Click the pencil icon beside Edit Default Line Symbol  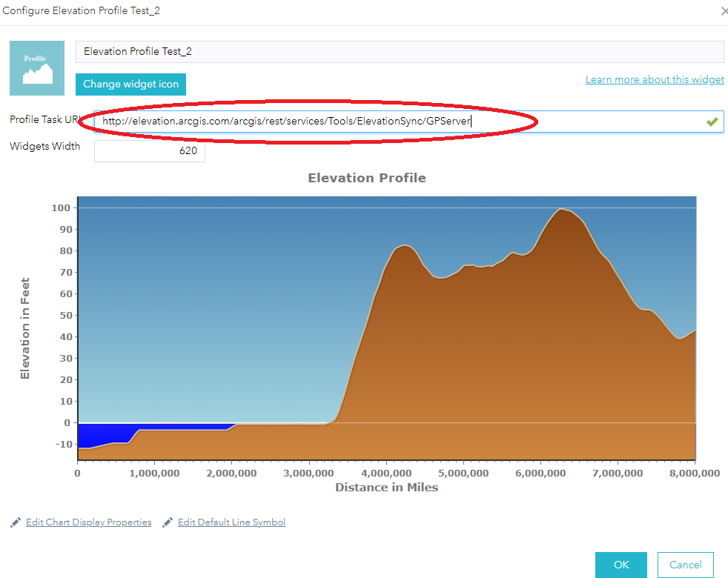coord(168,522)
